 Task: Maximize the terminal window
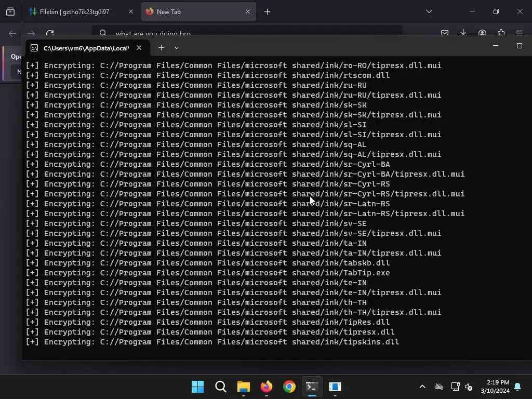pos(520,46)
